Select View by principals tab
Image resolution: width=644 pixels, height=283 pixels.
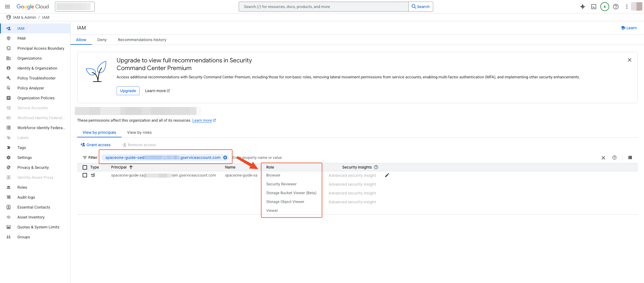click(x=99, y=132)
